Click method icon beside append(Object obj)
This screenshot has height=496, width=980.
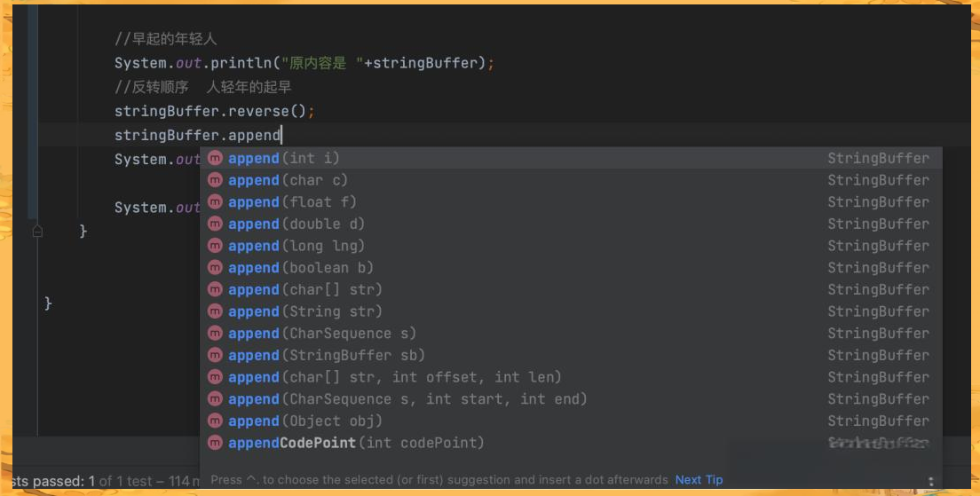pos(215,421)
